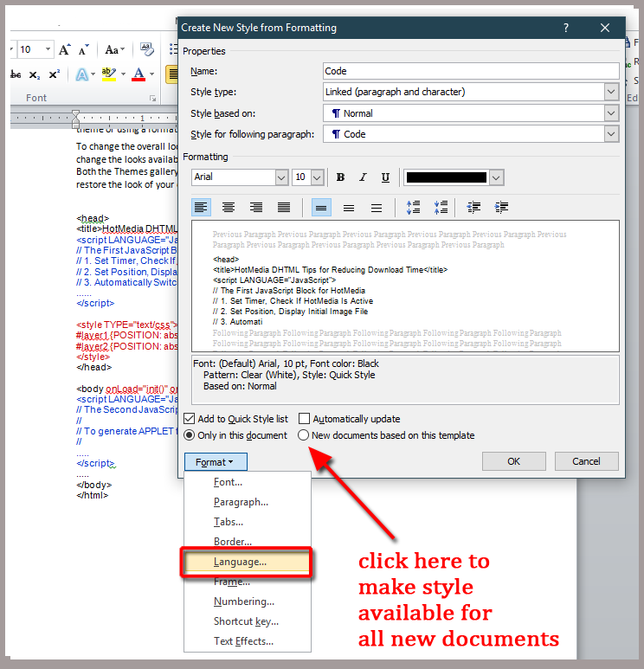
Task: Open ribbon font size dropdown
Action: 48,49
